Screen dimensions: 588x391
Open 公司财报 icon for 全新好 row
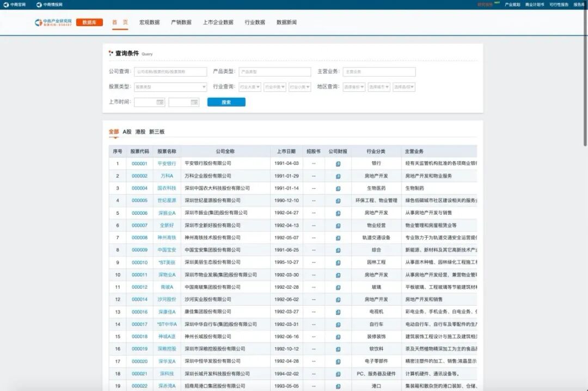338,226
